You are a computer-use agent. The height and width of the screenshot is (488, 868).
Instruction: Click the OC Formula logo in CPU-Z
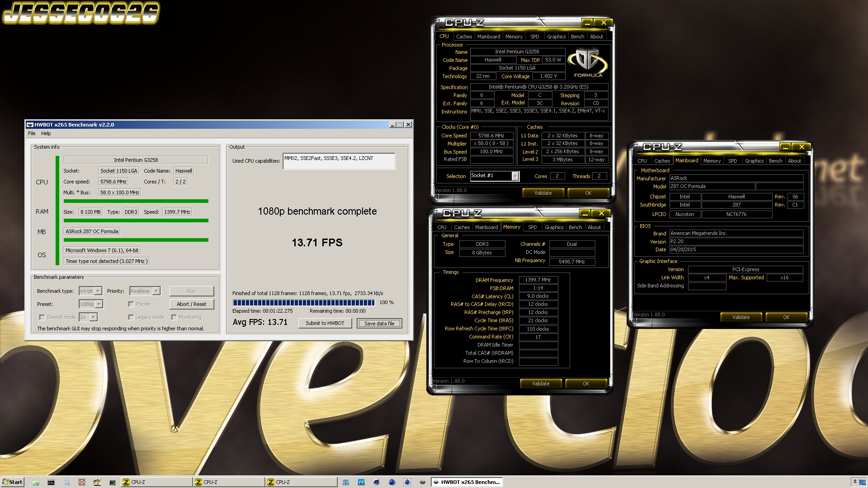588,63
